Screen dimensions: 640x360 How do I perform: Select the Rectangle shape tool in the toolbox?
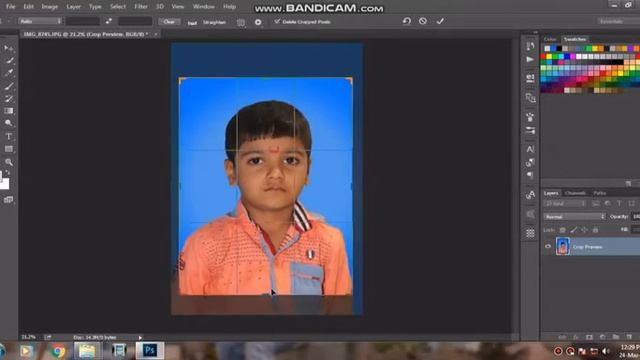click(x=9, y=149)
